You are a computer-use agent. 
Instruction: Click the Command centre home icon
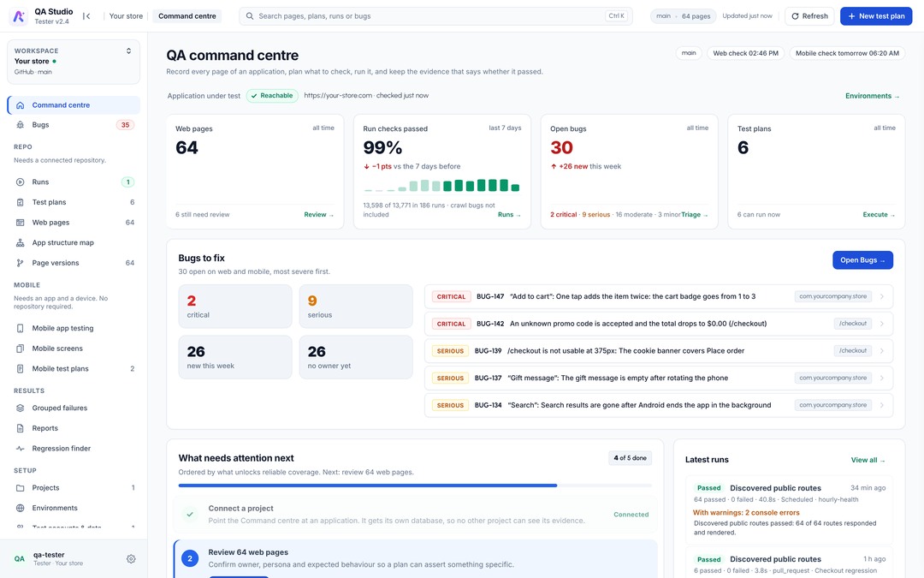pyautogui.click(x=20, y=105)
